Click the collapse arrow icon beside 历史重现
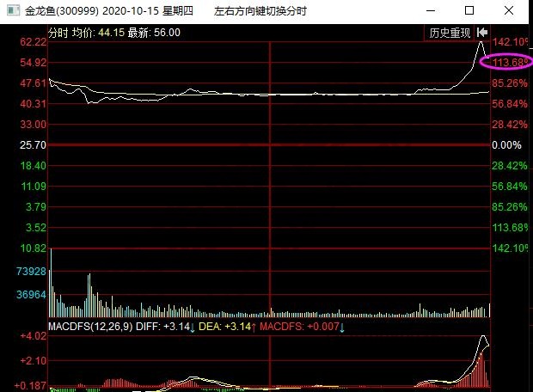 click(481, 33)
